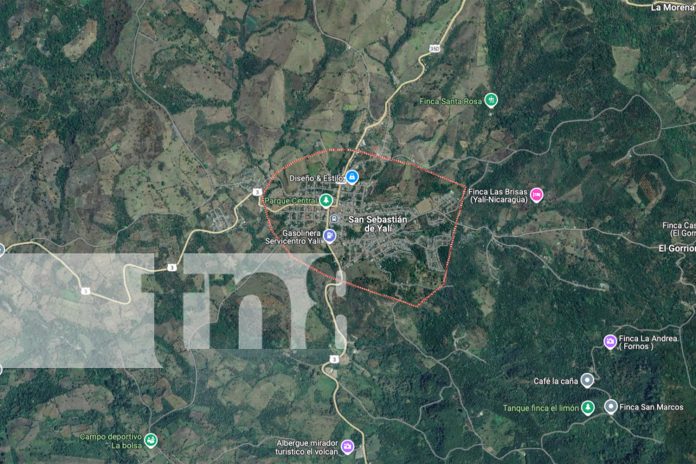Select the Tanque finca el limón marker
Image resolution: width=696 pixels, height=464 pixels.
[x=588, y=407]
